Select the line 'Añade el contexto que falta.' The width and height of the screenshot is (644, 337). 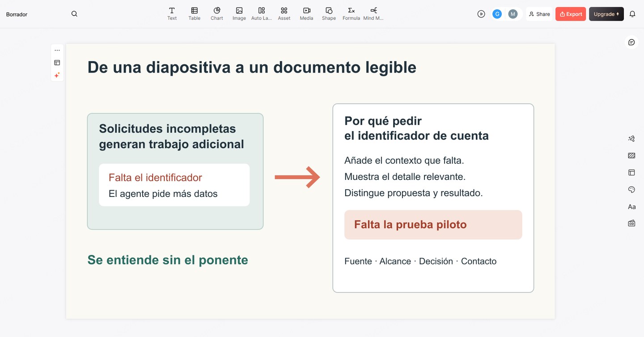(x=404, y=160)
